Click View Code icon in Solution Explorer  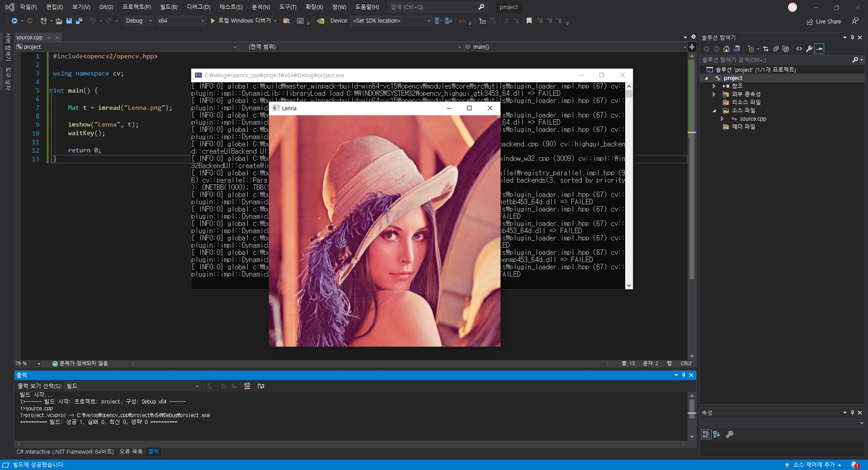(799, 49)
